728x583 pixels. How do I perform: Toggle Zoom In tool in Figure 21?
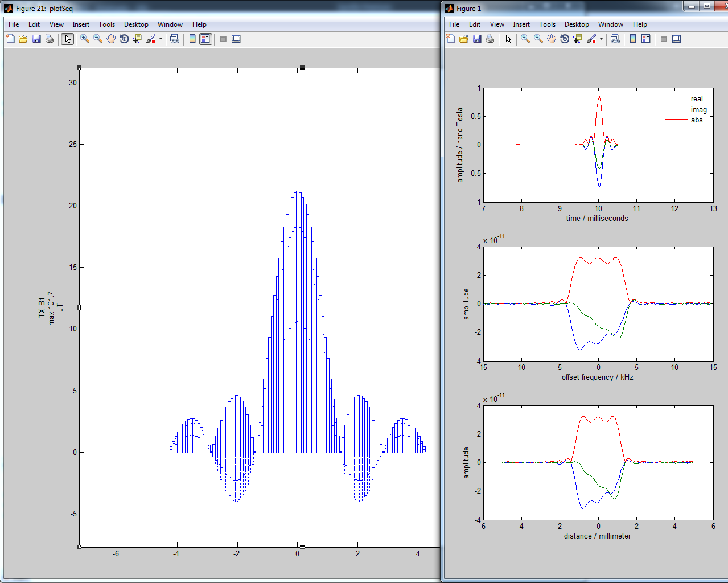click(85, 39)
